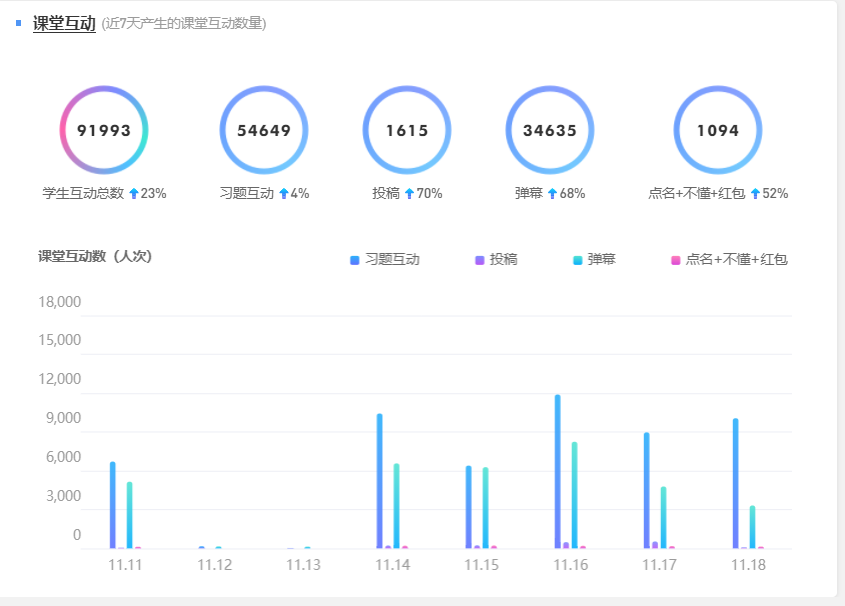Viewport: 845px width, 606px height.
Task: Click the 投稿 circle showing 1615
Action: tap(407, 130)
